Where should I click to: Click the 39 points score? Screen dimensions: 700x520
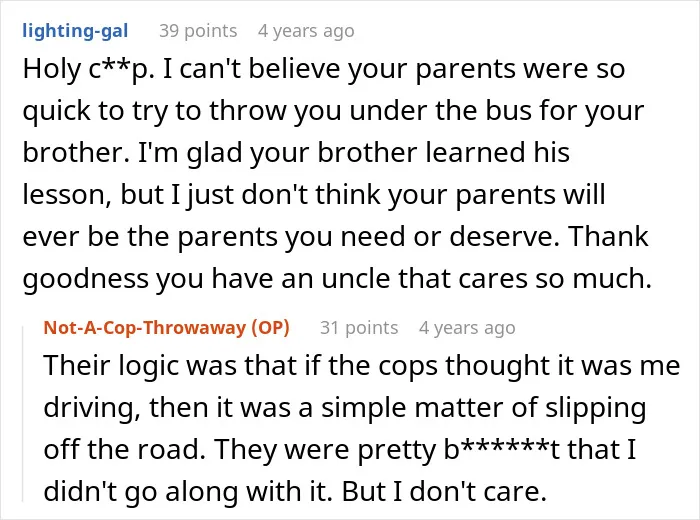(198, 31)
